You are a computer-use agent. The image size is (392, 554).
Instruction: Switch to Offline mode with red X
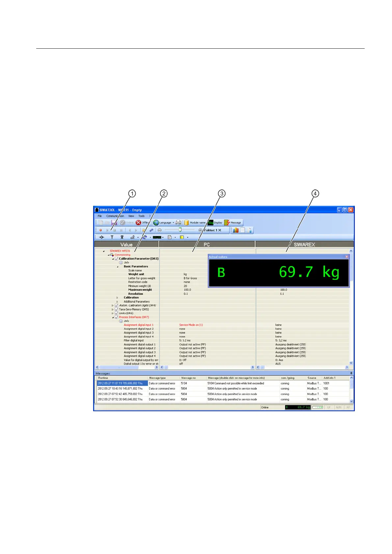click(x=142, y=223)
